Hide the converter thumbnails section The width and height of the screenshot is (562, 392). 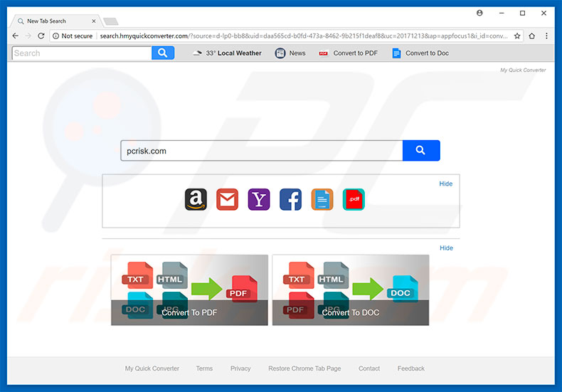[x=445, y=248]
